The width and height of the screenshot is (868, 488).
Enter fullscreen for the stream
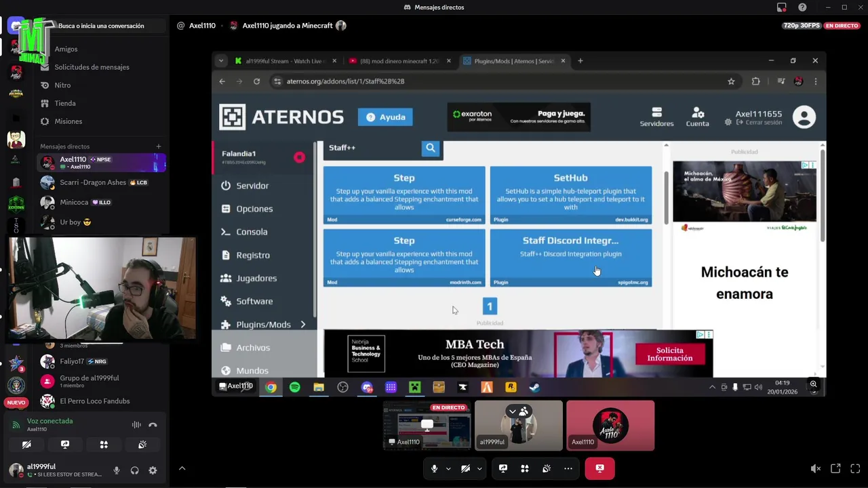point(855,468)
